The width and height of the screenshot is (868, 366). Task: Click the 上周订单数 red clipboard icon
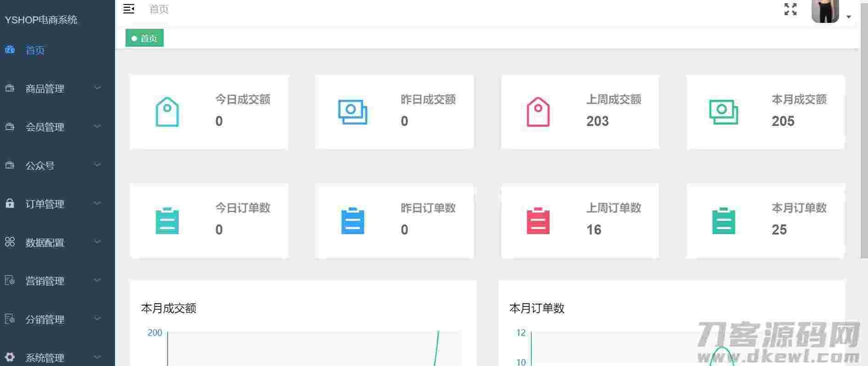click(538, 221)
